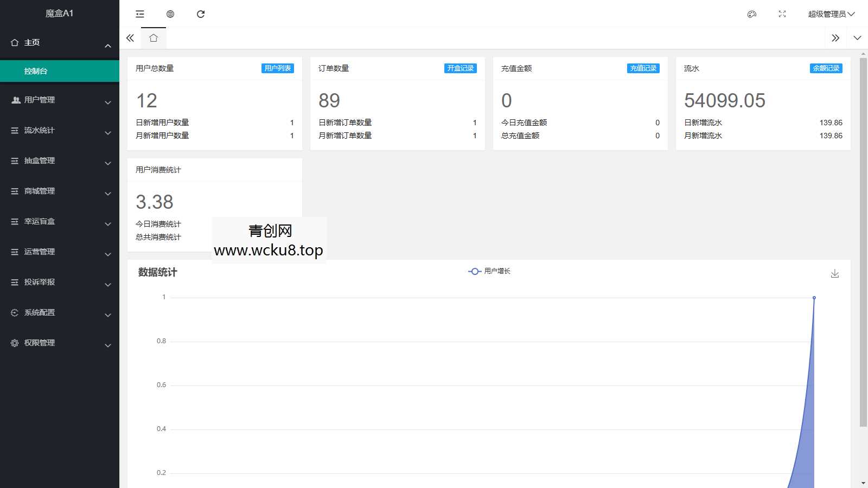Viewport: 868px width, 488px height.
Task: Toggle the 用户增长 chart legend series
Action: [489, 271]
